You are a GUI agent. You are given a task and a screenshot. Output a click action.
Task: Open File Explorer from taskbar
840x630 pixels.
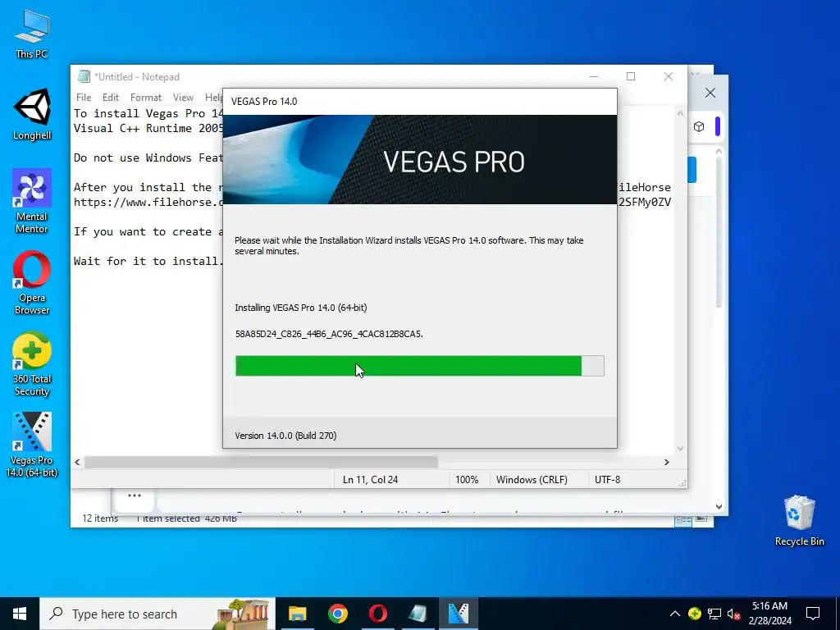click(x=297, y=614)
